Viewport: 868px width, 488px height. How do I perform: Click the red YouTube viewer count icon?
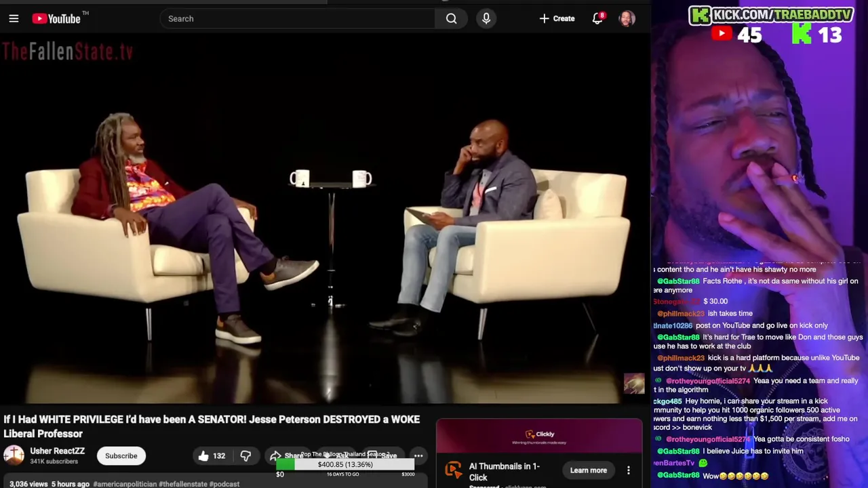tap(722, 34)
